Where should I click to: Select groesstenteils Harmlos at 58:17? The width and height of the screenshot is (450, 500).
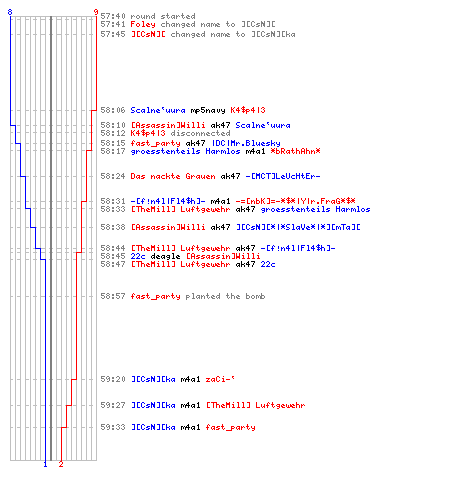185,151
